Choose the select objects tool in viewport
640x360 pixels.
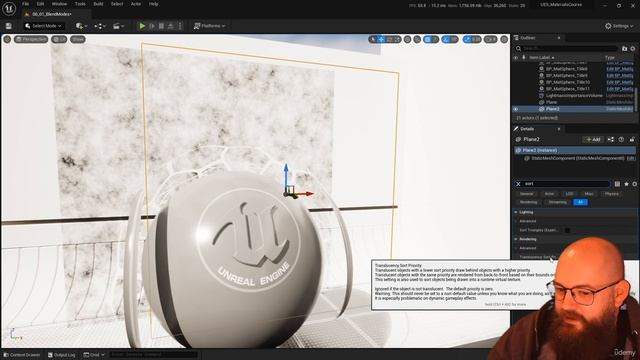[373, 39]
